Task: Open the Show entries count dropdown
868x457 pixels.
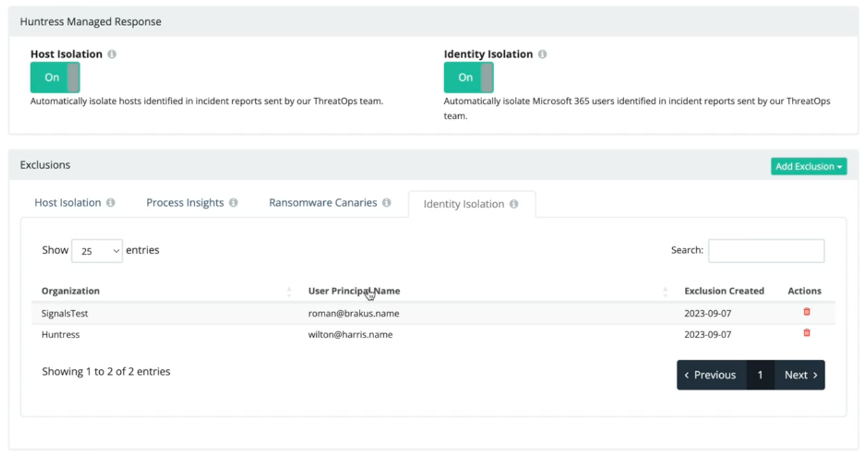Action: (x=97, y=251)
